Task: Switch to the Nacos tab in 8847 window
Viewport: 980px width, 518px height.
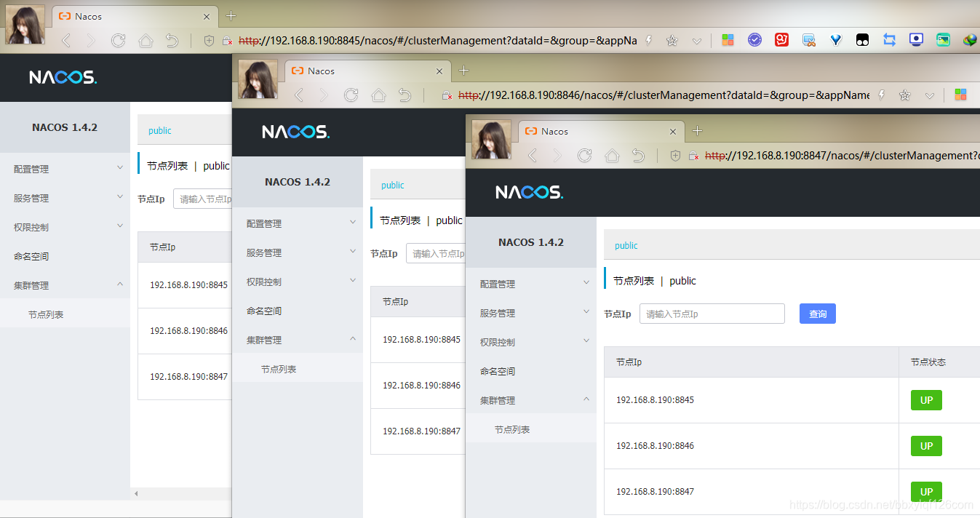Action: point(601,131)
